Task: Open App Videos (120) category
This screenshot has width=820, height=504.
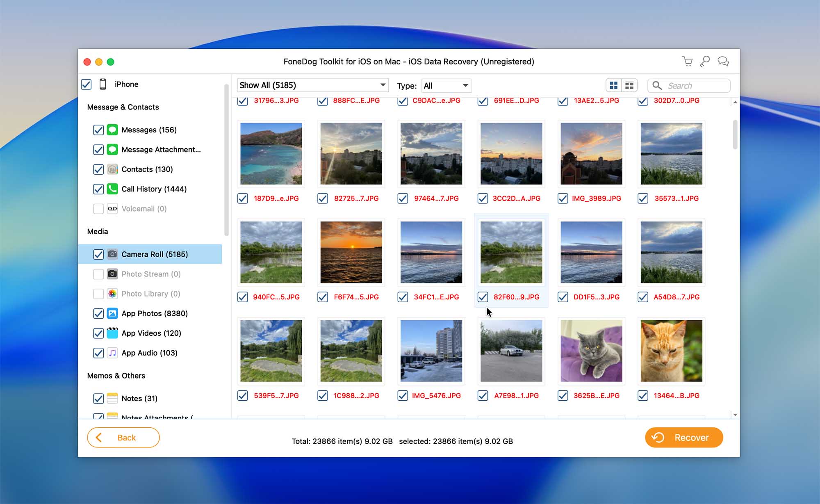Action: pos(151,333)
